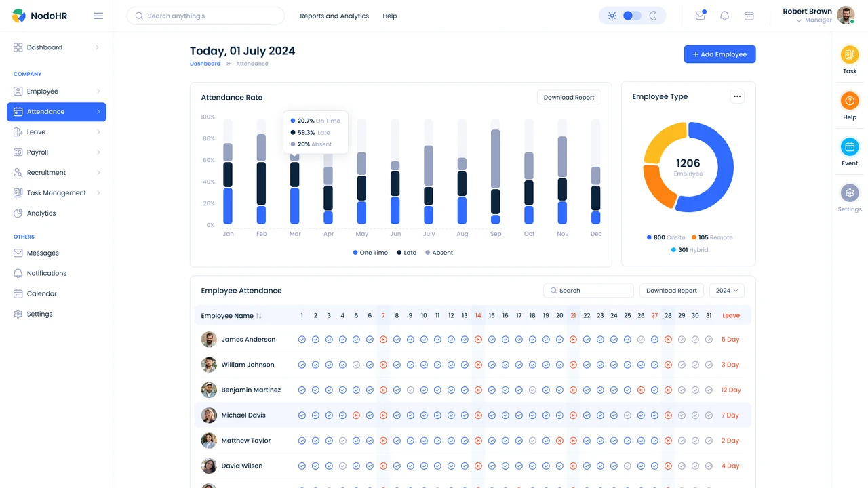Download the Employee Attendance report
Image resolution: width=868 pixels, height=488 pixels.
click(x=671, y=291)
